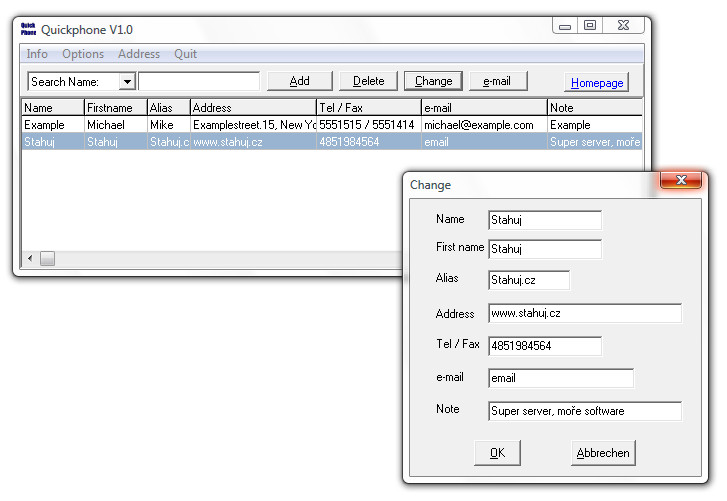The height and width of the screenshot is (501, 727).
Task: Click the horizontal scrollbar thumb
Action: (x=47, y=258)
